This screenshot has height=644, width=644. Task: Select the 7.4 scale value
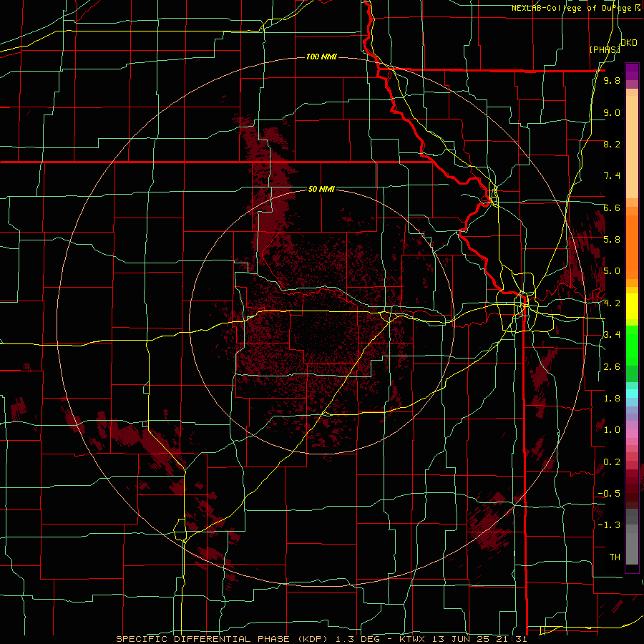point(612,176)
